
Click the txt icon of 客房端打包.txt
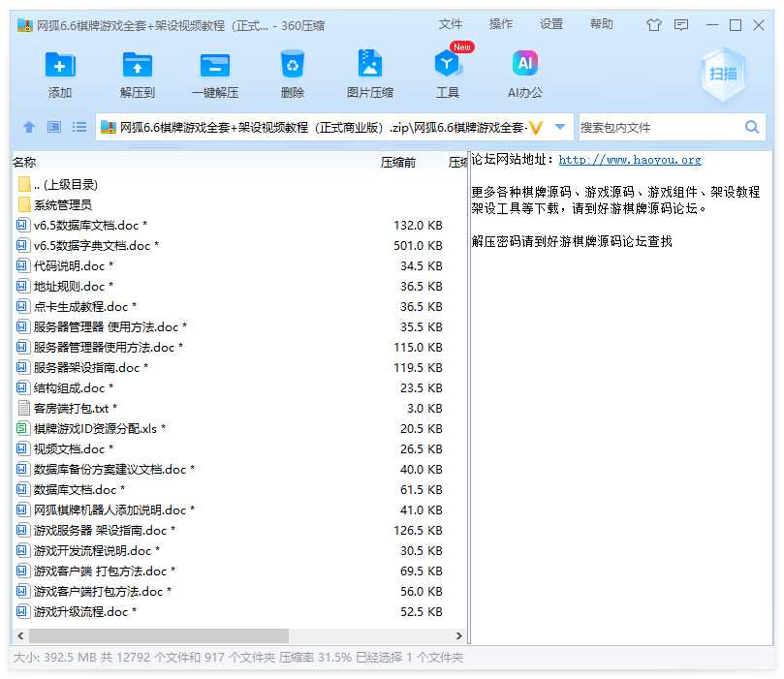23,408
